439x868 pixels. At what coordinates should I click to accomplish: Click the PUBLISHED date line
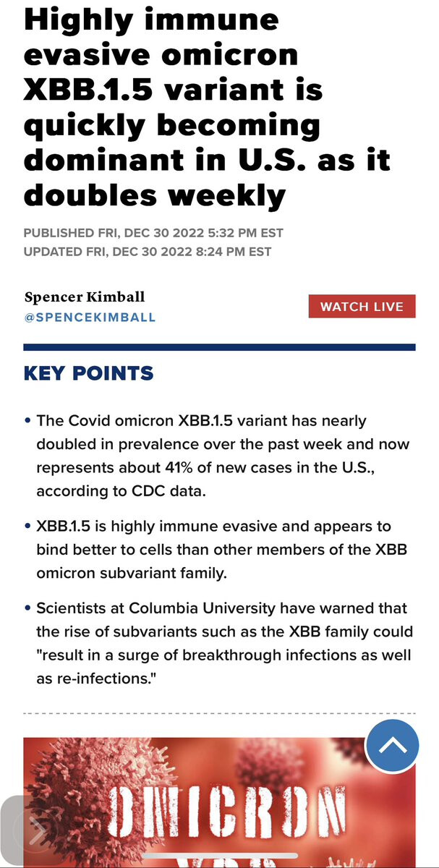point(153,233)
